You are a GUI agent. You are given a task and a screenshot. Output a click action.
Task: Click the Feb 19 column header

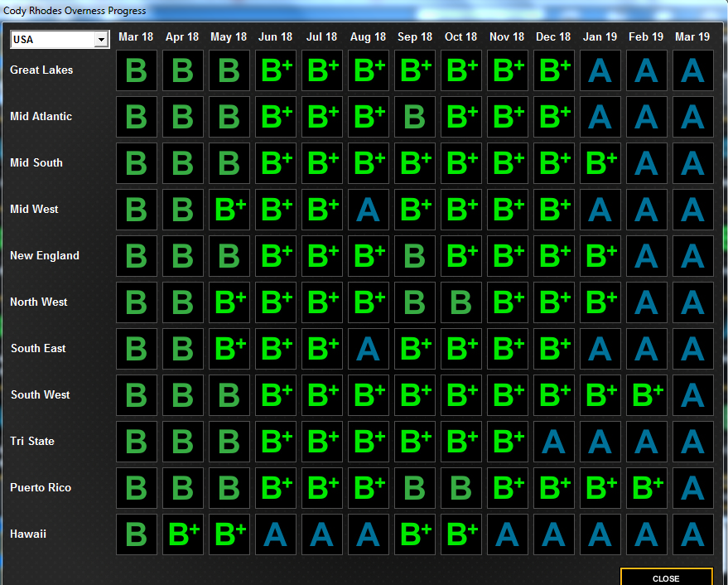pos(646,36)
